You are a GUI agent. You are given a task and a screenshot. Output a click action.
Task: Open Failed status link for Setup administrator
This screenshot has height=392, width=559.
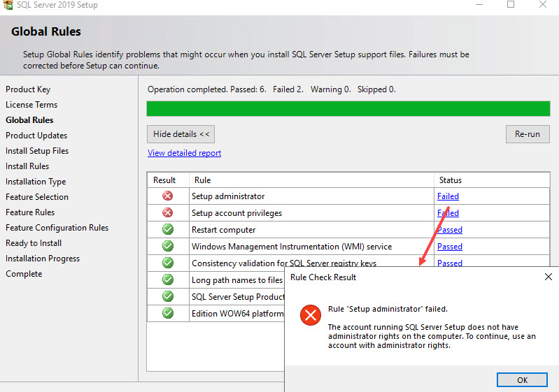pyautogui.click(x=448, y=196)
